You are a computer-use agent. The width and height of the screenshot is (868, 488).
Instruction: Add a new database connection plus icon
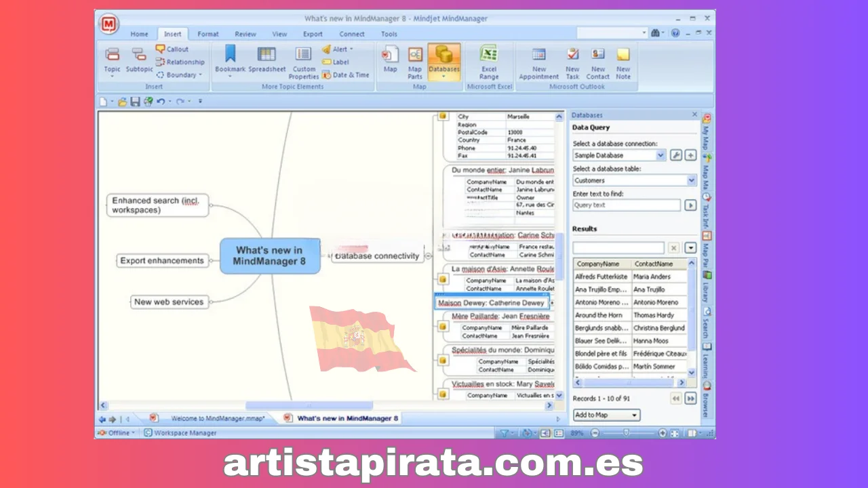tap(690, 155)
